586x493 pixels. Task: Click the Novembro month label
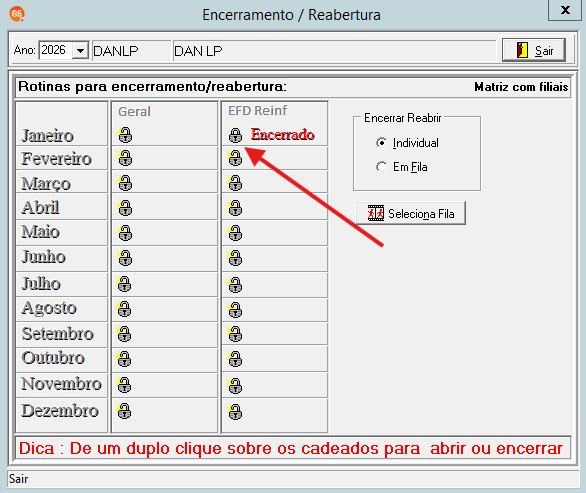tap(61, 384)
